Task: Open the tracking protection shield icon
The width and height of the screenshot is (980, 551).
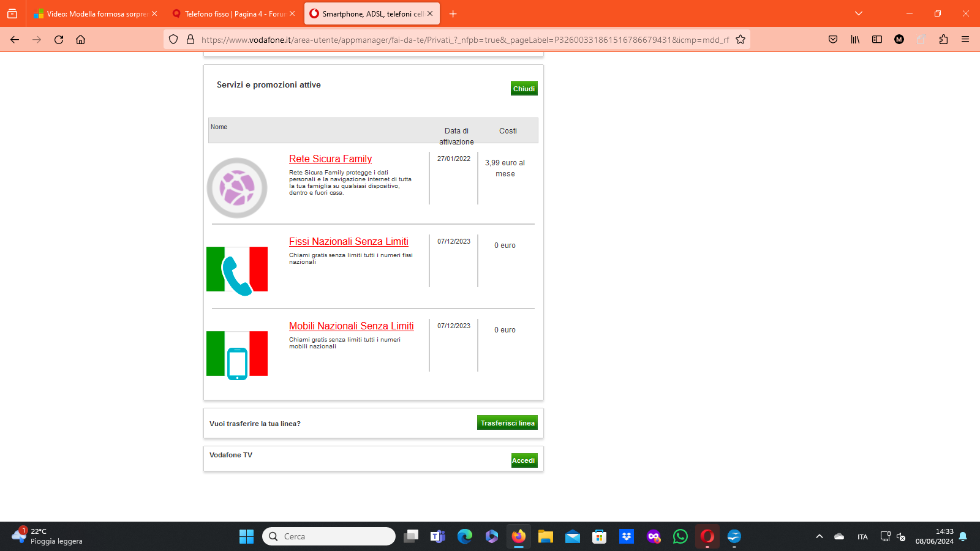Action: pyautogui.click(x=173, y=40)
